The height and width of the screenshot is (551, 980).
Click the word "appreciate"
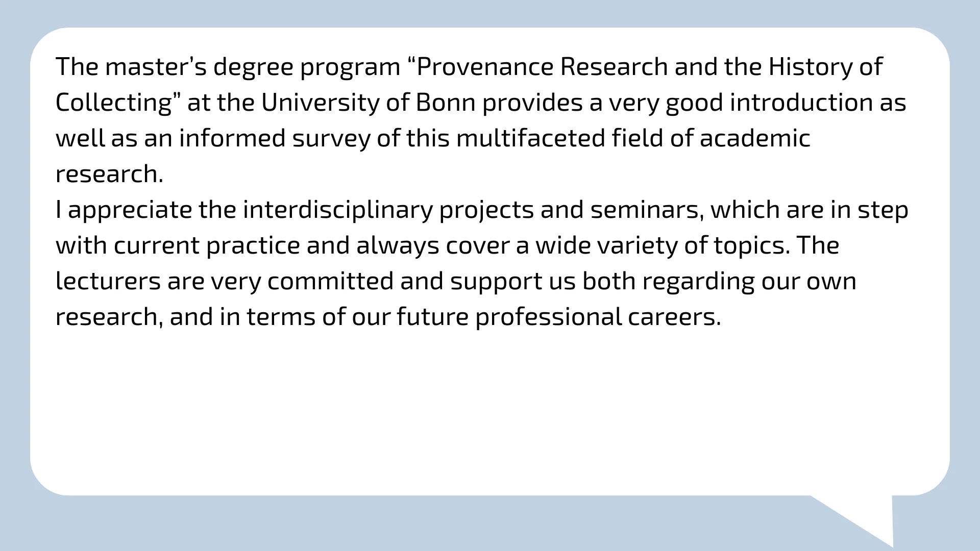130,211
